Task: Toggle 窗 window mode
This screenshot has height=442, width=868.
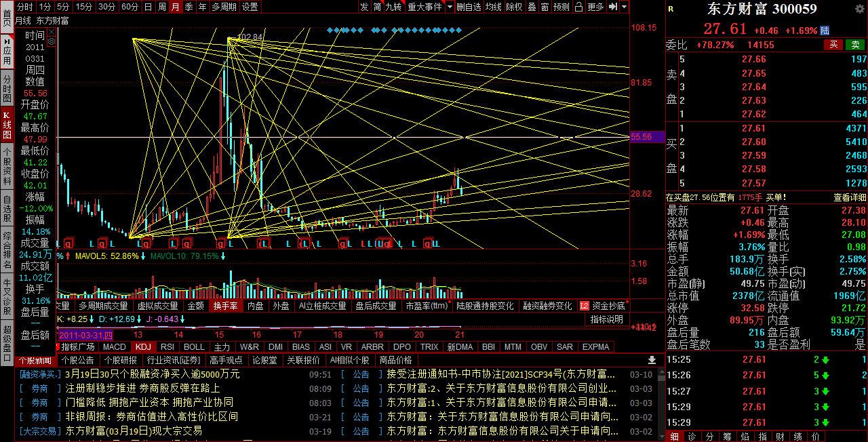Action: click(x=545, y=7)
